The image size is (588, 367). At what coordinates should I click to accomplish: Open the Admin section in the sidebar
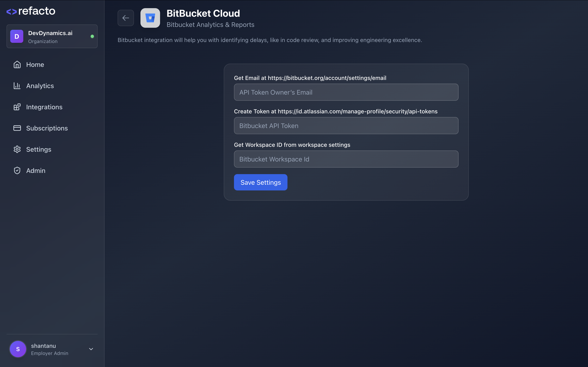tap(36, 170)
